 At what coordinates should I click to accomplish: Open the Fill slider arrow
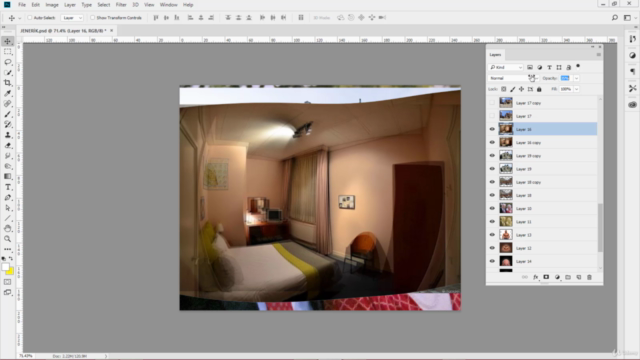click(x=576, y=89)
